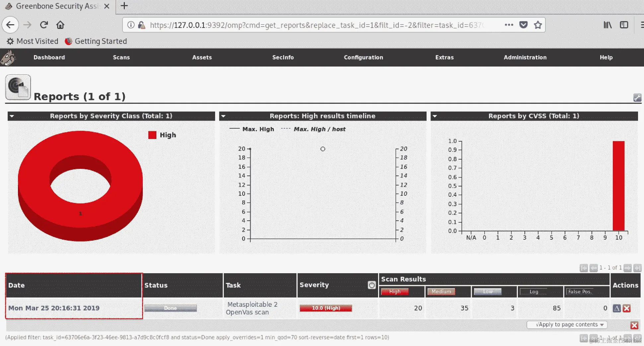Screen dimensions: 644x346
Task: Open the Configuration menu
Action: point(363,58)
